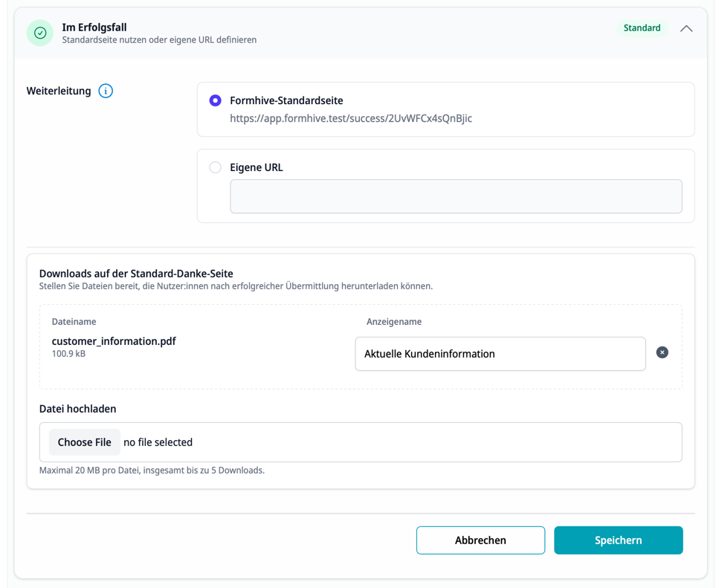Viewport: 719px width, 588px height.
Task: Focus the Eigene URL text field
Action: (456, 196)
